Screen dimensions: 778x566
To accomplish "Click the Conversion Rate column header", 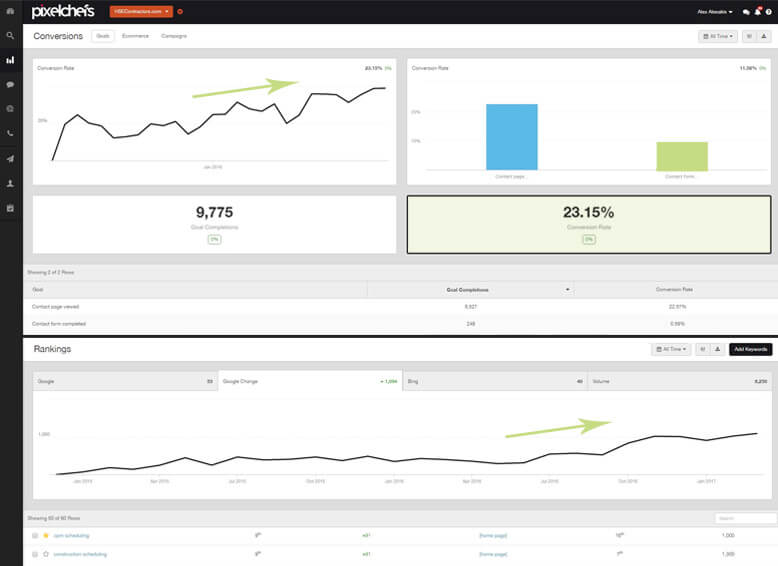I will point(674,290).
